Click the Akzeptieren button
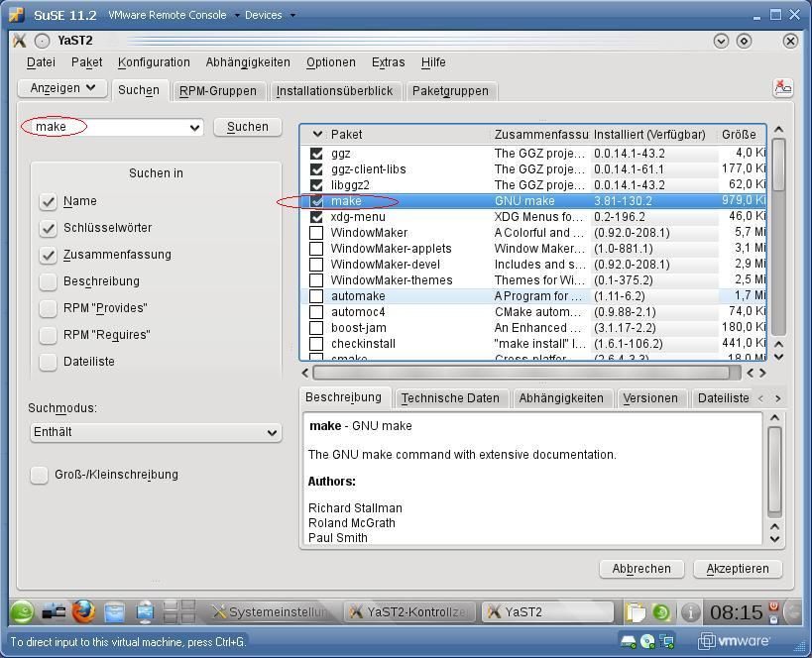This screenshot has height=658, width=812. [738, 569]
